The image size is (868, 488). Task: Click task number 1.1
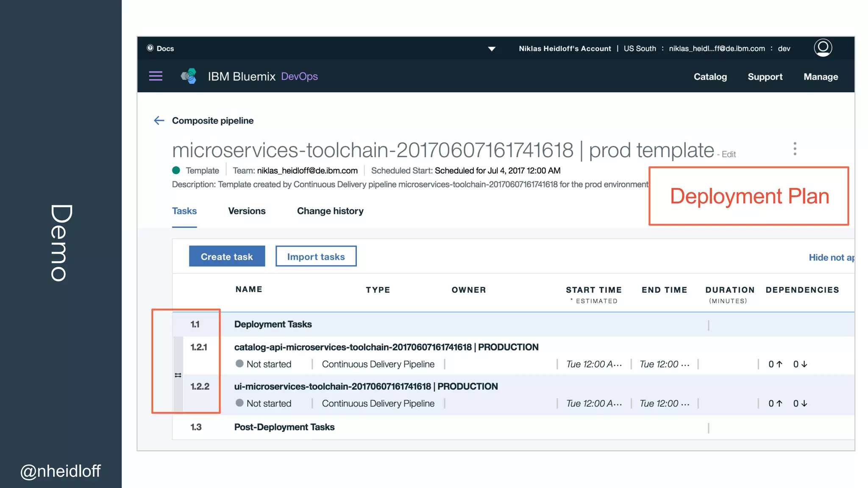click(x=195, y=324)
